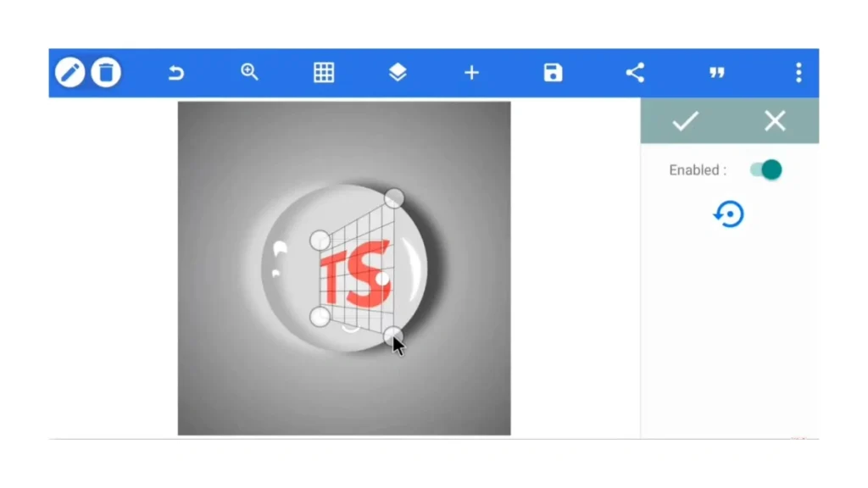Viewport: 868px width, 488px height.
Task: Cancel perspective with the X button
Action: (775, 120)
